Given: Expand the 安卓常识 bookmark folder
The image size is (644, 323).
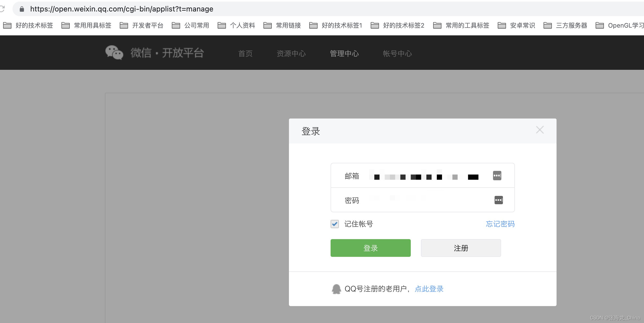Looking at the screenshot, I should (516, 26).
